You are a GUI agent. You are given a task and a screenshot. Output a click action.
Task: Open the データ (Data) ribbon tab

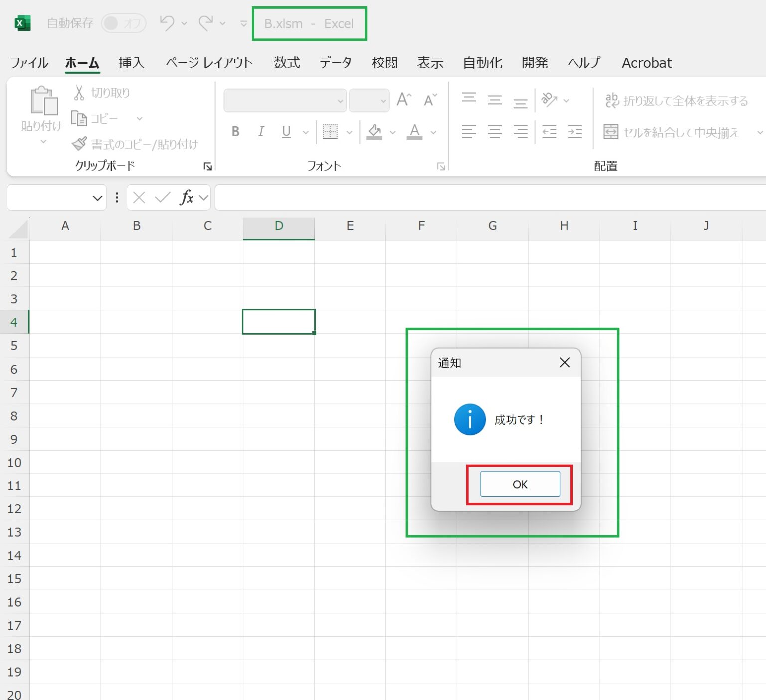click(x=335, y=63)
